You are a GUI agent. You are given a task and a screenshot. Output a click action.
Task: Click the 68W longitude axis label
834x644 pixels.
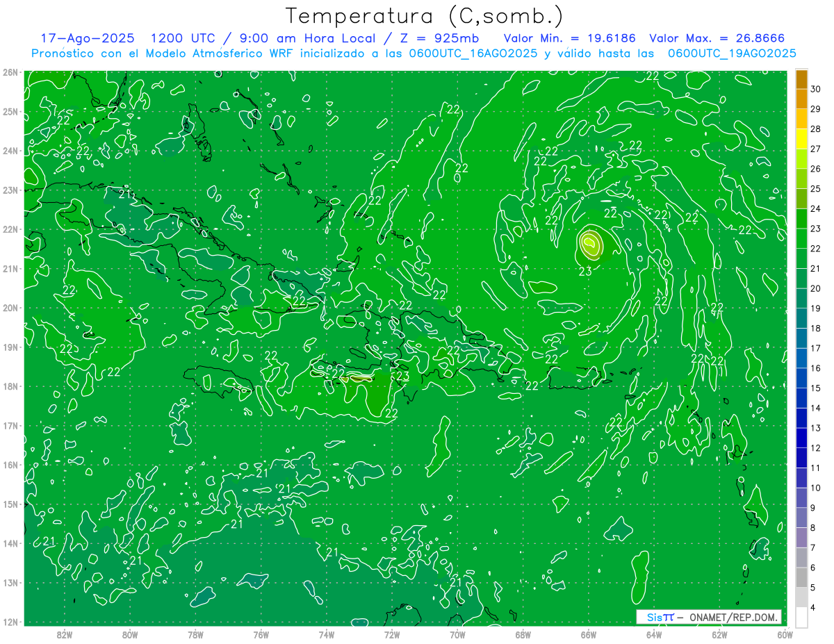523,634
